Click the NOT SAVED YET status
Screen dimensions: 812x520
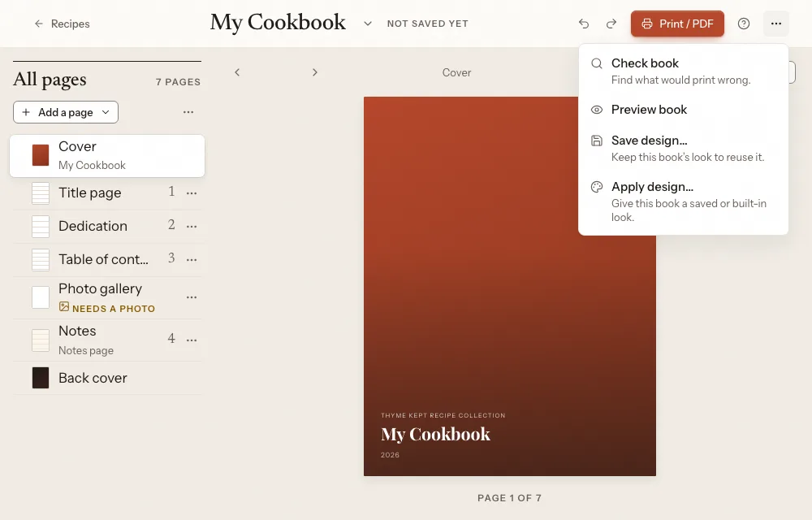click(x=428, y=24)
